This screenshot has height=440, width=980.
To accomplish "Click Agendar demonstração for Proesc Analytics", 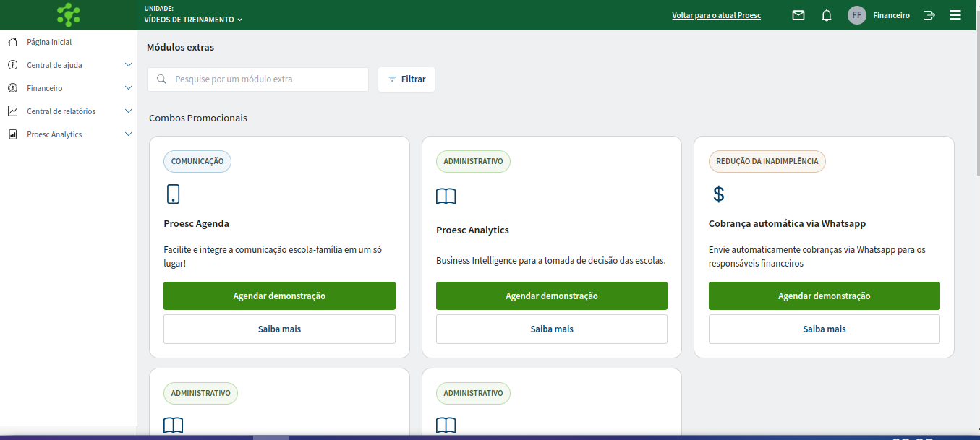I will coord(552,296).
